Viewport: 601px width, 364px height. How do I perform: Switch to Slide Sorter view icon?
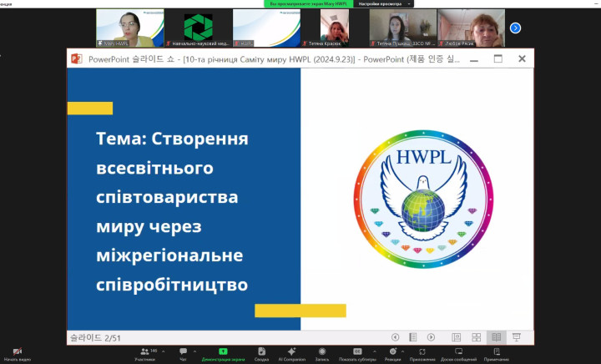[x=477, y=337]
